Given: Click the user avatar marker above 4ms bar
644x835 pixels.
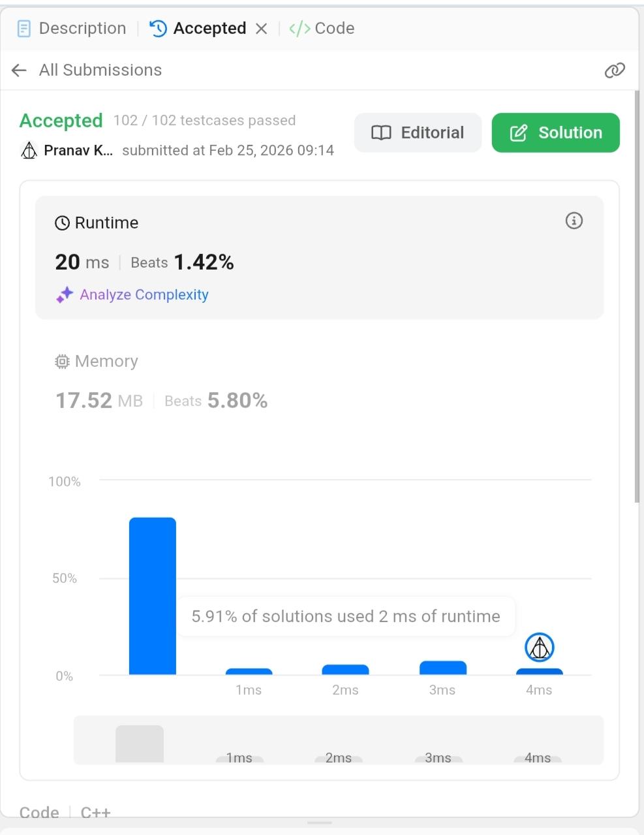Looking at the screenshot, I should (x=540, y=648).
